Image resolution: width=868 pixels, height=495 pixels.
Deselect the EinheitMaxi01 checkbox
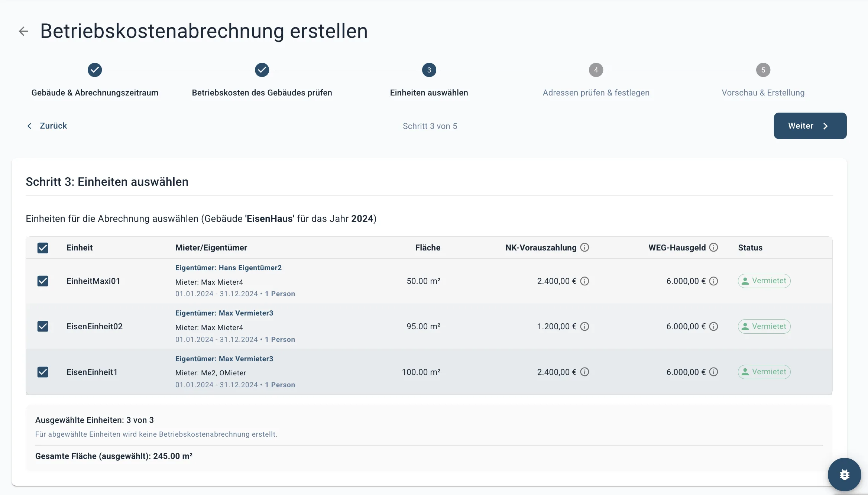tap(43, 281)
